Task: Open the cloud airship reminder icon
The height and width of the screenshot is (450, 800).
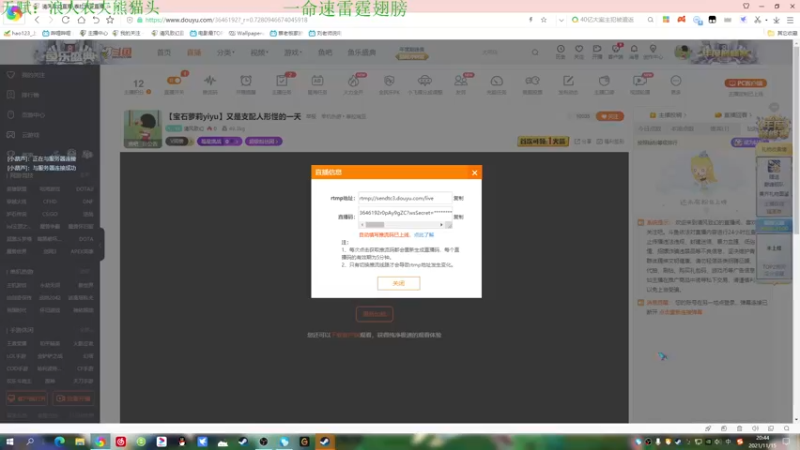Action: [x=424, y=81]
